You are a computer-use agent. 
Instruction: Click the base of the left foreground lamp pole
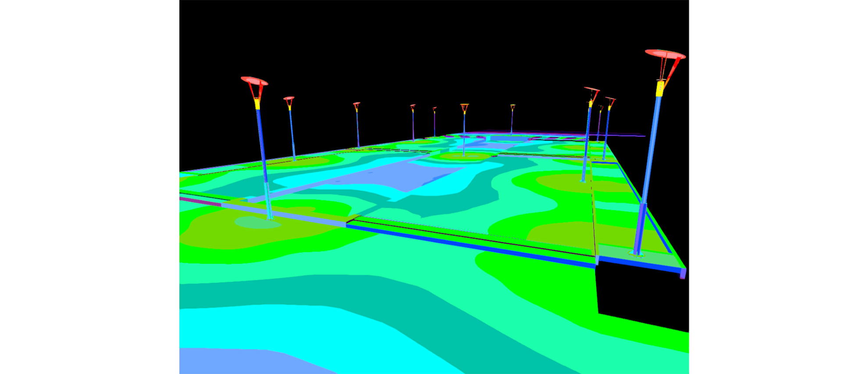pyautogui.click(x=270, y=216)
